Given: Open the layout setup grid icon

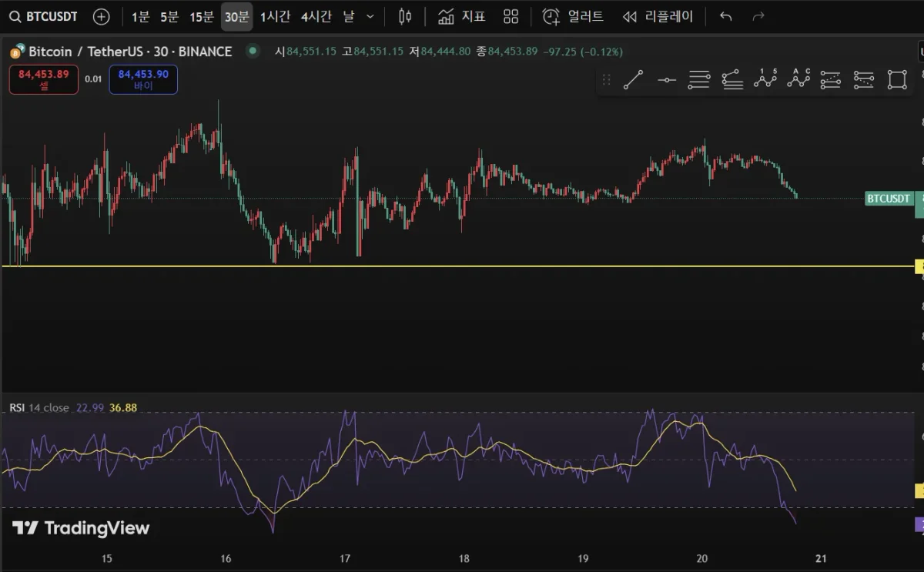Looking at the screenshot, I should tap(511, 17).
